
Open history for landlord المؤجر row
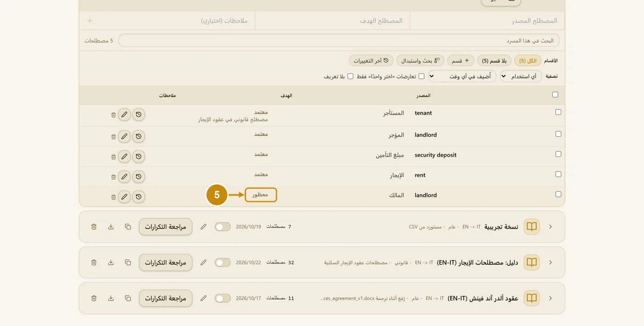click(x=138, y=137)
